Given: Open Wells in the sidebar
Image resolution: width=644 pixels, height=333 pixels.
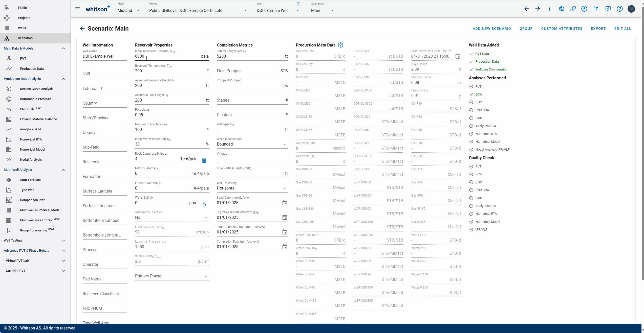Looking at the screenshot, I should pyautogui.click(x=35, y=28).
